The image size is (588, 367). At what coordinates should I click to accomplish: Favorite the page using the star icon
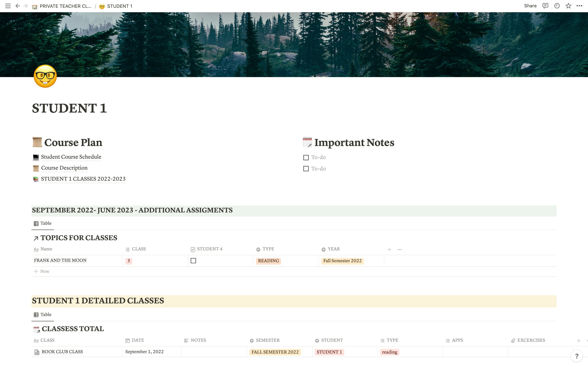click(569, 6)
